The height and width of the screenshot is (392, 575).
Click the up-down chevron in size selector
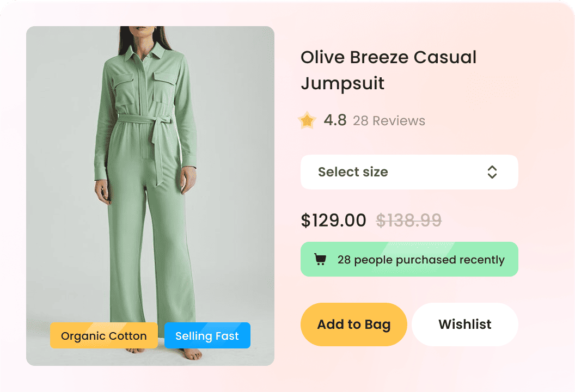[x=492, y=172]
